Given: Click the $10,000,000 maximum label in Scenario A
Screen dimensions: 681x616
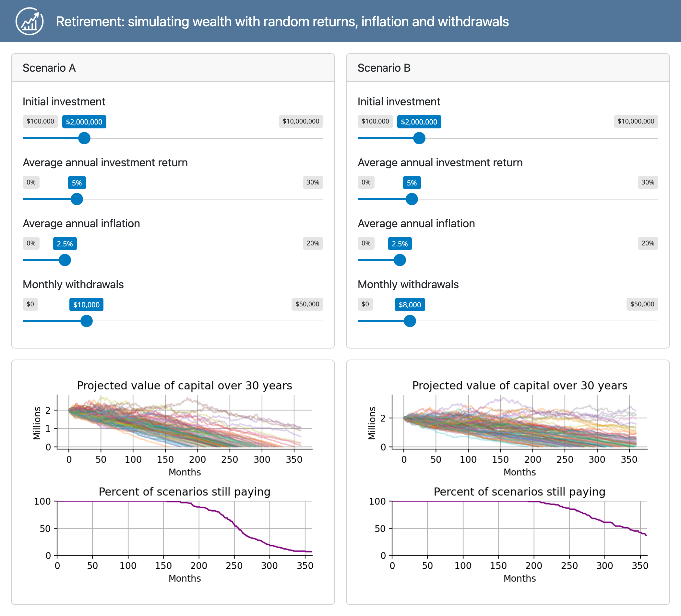Looking at the screenshot, I should pos(301,121).
